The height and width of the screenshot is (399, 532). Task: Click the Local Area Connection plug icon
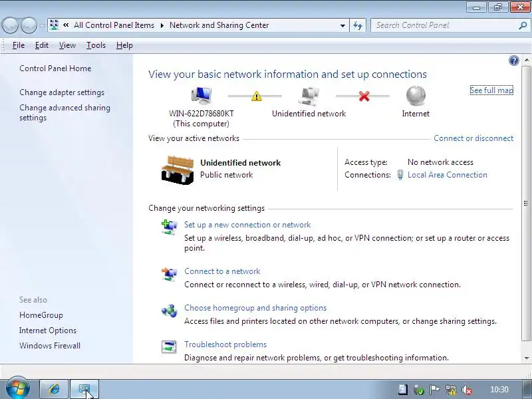click(400, 175)
